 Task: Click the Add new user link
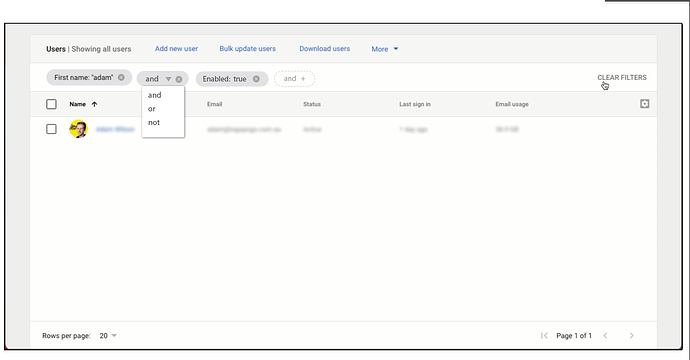point(176,49)
